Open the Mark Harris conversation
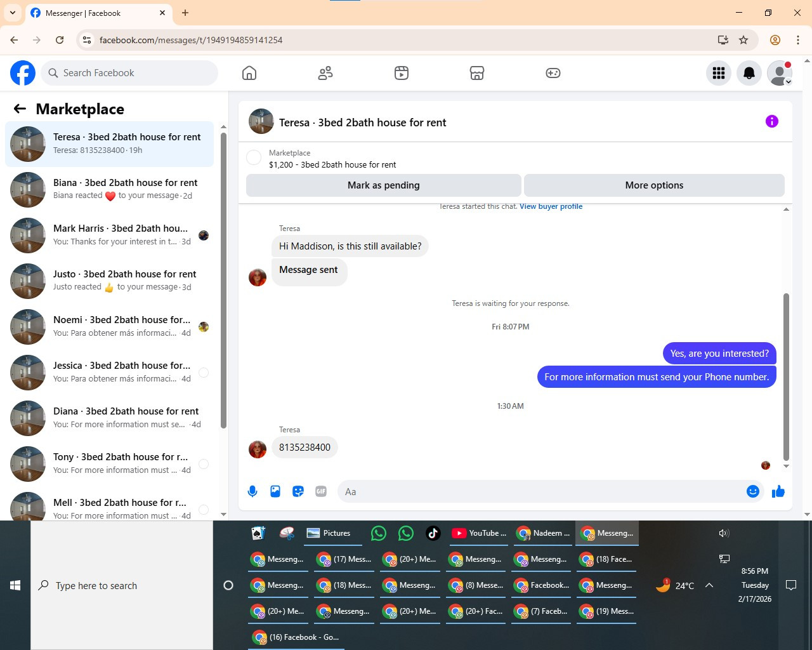 110,235
